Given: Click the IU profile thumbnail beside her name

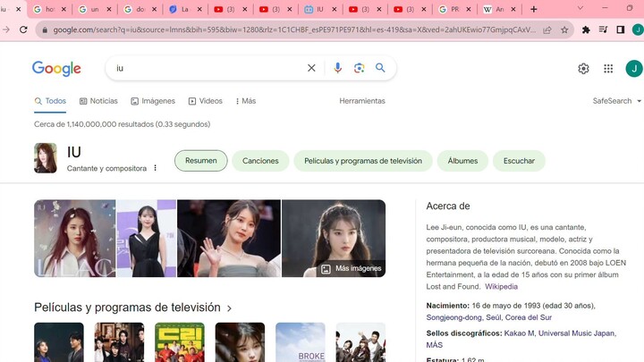Looking at the screenshot, I should tap(46, 158).
